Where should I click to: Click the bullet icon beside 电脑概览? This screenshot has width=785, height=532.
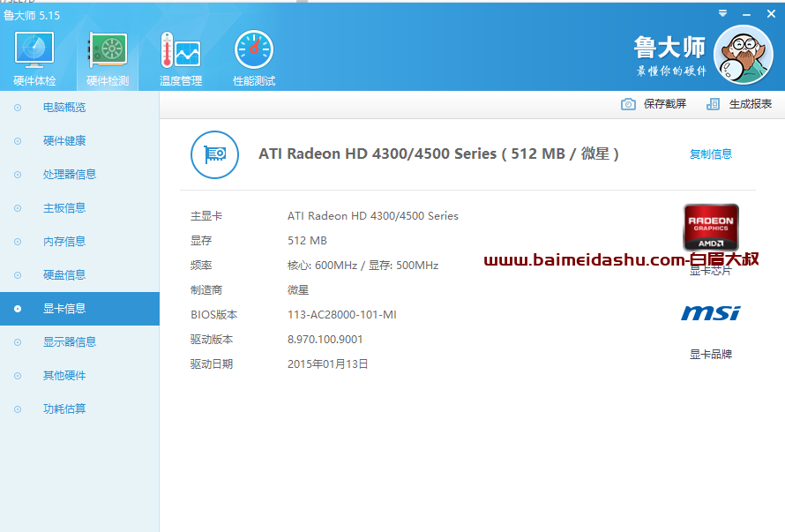[x=18, y=108]
